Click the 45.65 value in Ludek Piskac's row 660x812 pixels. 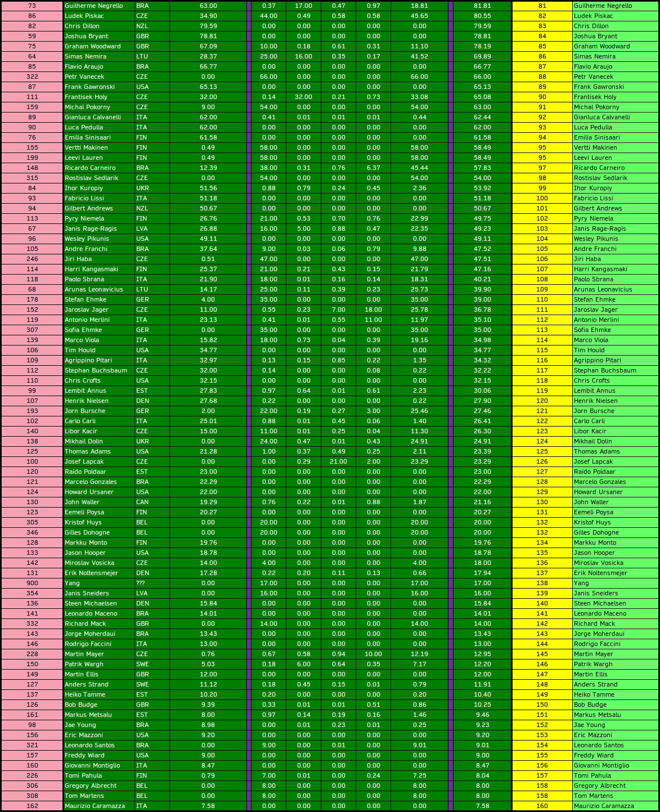419,16
